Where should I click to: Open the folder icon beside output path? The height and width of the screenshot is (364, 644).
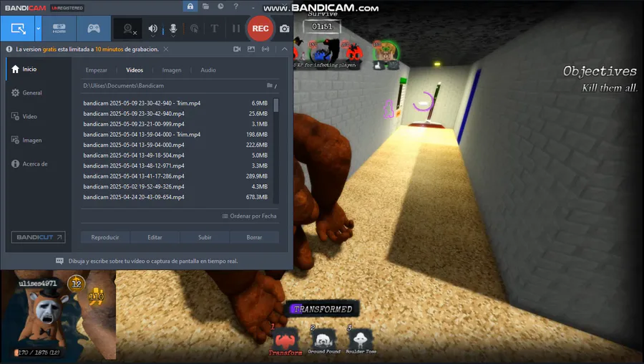pyautogui.click(x=270, y=85)
